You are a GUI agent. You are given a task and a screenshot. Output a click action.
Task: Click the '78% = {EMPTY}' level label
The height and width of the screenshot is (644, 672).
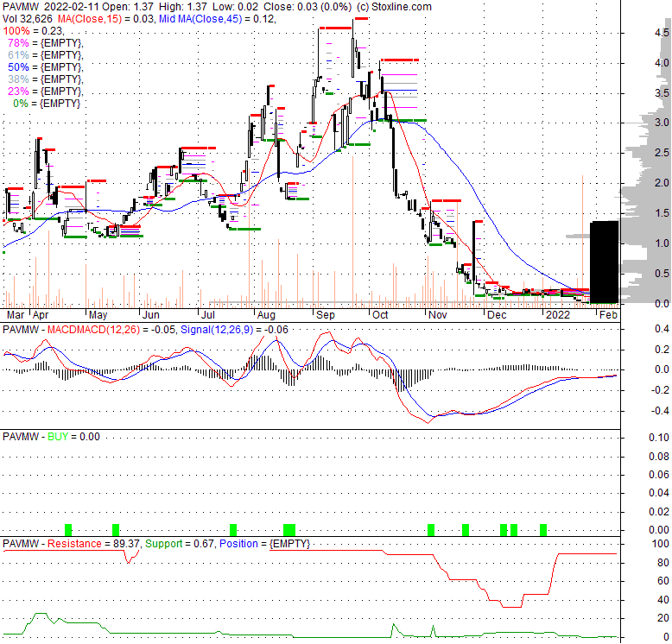point(45,43)
